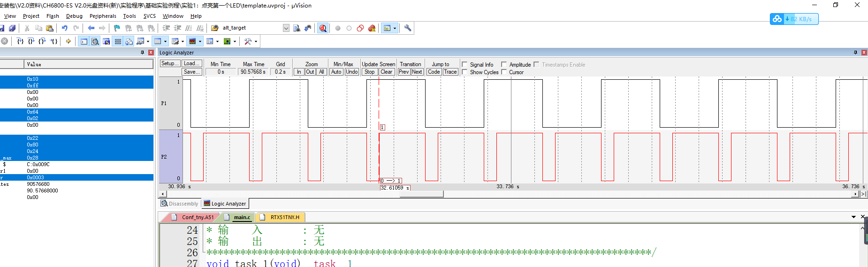
Task: Click Update Screen Stop button
Action: coord(370,72)
